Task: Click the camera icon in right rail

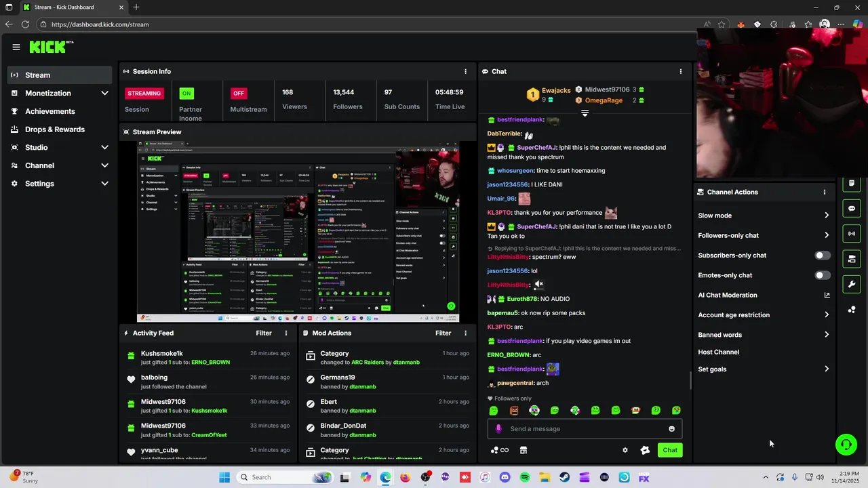Action: 852,259
